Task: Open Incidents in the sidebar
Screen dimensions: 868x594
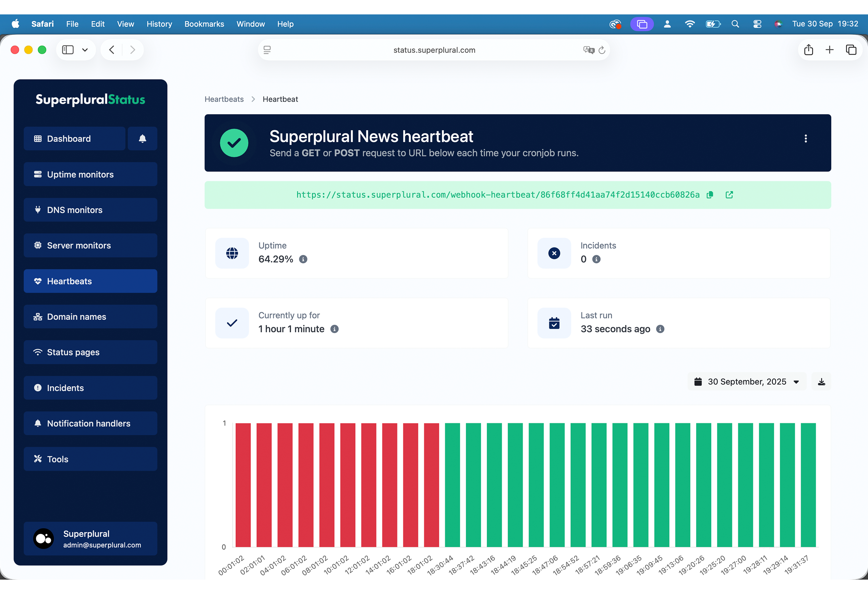Action: coord(91,388)
